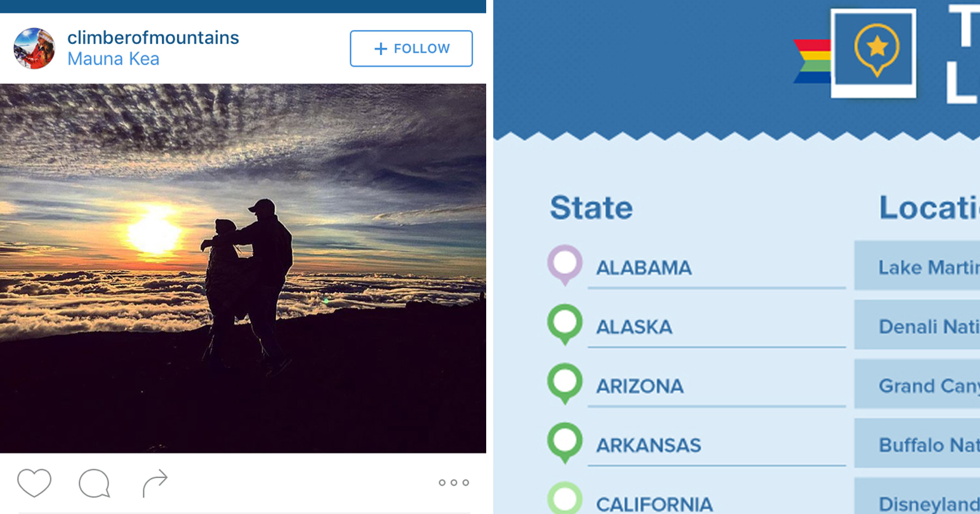Click the Follow button
This screenshot has height=514, width=980.
(x=411, y=48)
